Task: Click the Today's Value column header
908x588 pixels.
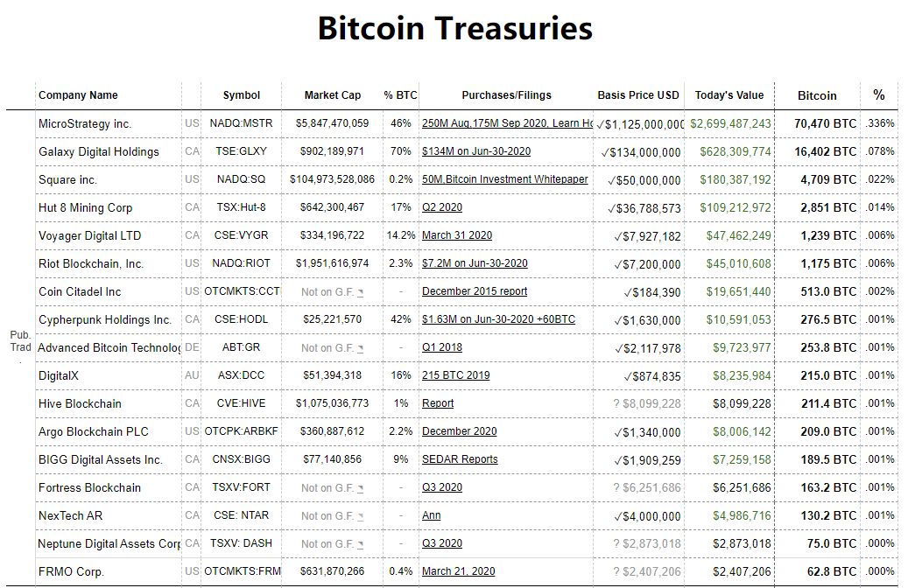Action: (729, 94)
